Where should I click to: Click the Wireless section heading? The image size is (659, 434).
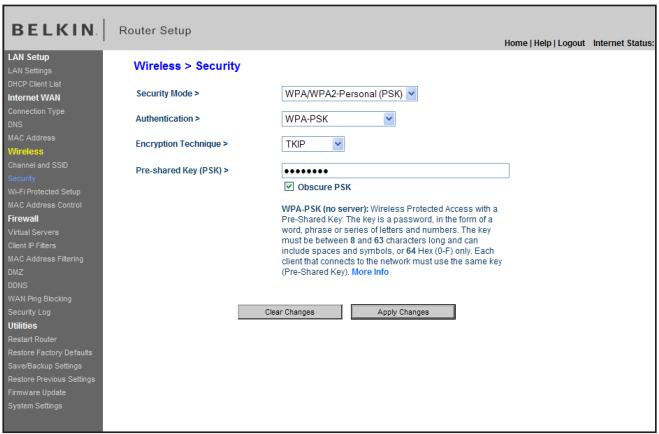(26, 151)
